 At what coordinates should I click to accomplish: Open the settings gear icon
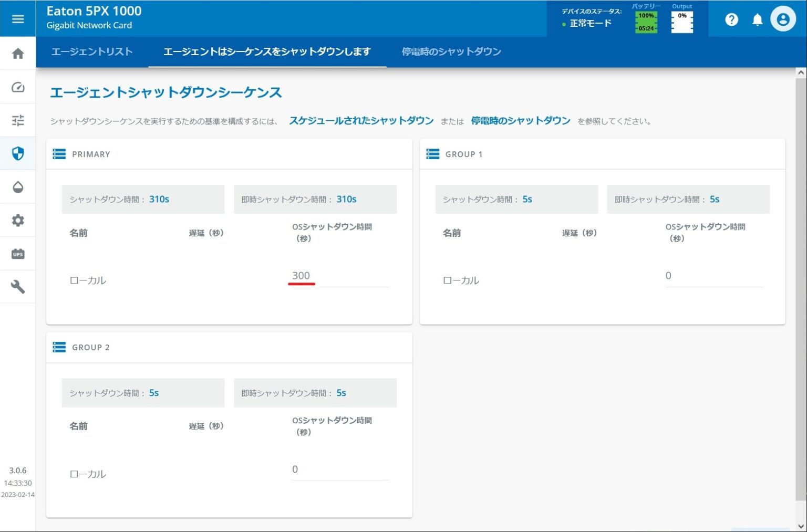click(18, 220)
